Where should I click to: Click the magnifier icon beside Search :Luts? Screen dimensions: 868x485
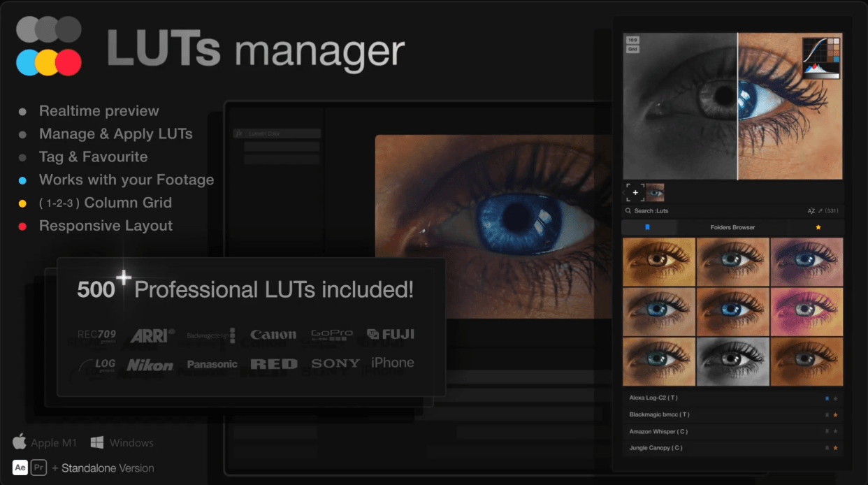click(628, 210)
